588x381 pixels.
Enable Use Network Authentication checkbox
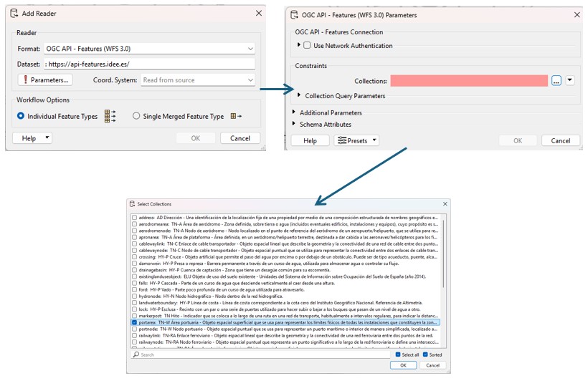308,46
